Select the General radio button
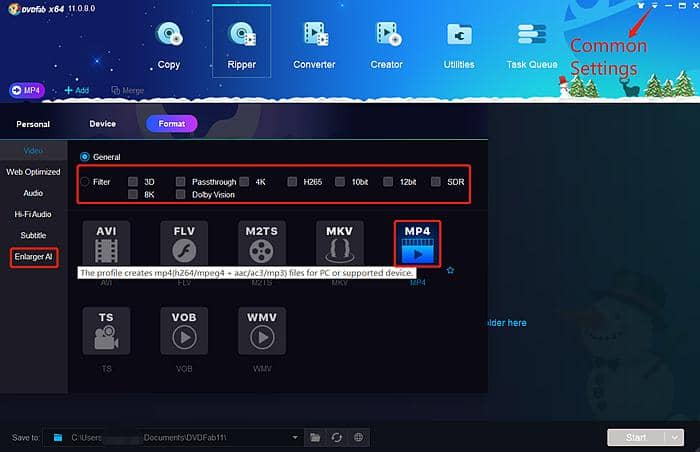The width and height of the screenshot is (700, 452). (x=84, y=157)
